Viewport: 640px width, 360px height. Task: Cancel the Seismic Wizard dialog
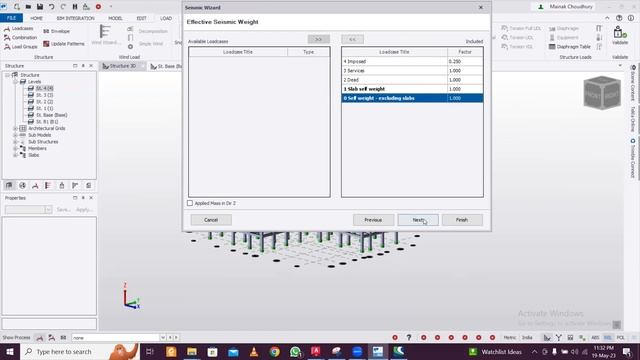tap(211, 220)
